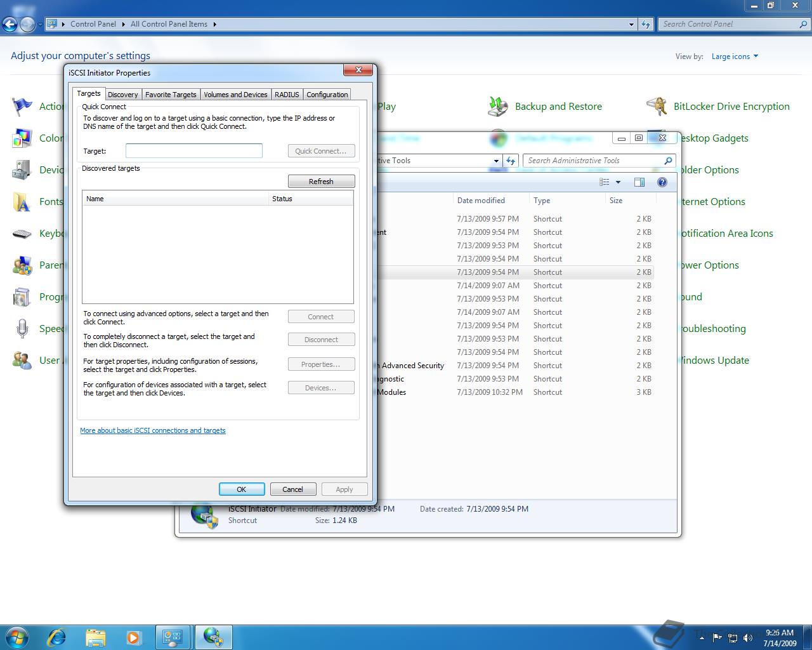Select the row dated 7/13/2009 10:32 PM
The height and width of the screenshot is (650, 812).
pos(515,392)
